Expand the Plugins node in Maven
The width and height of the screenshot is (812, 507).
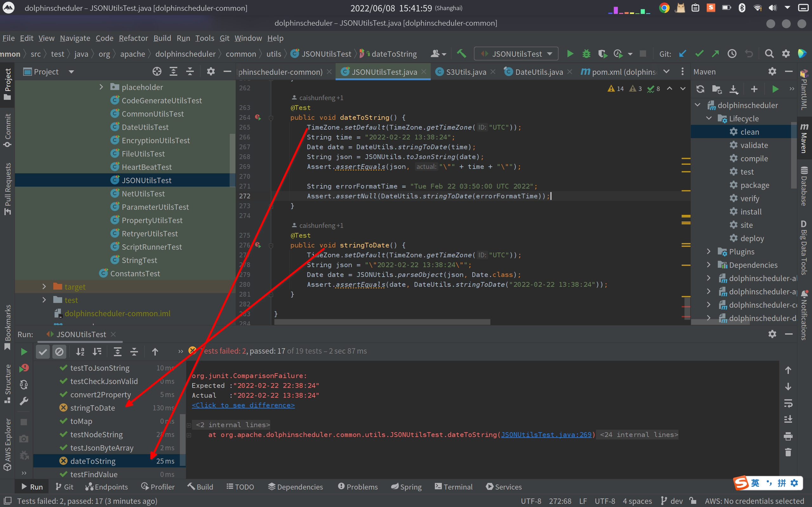tap(709, 252)
